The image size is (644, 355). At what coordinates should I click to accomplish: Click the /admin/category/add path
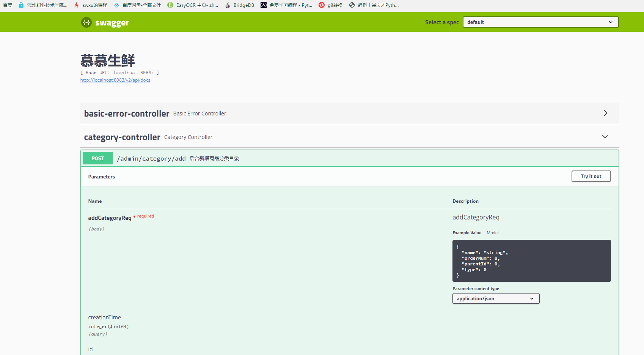click(x=151, y=159)
